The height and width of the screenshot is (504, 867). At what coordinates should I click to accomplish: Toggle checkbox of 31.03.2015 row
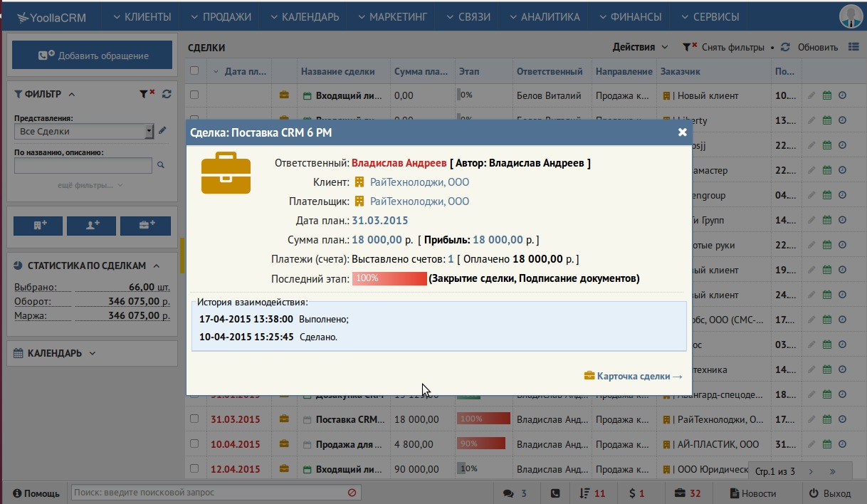point(194,419)
